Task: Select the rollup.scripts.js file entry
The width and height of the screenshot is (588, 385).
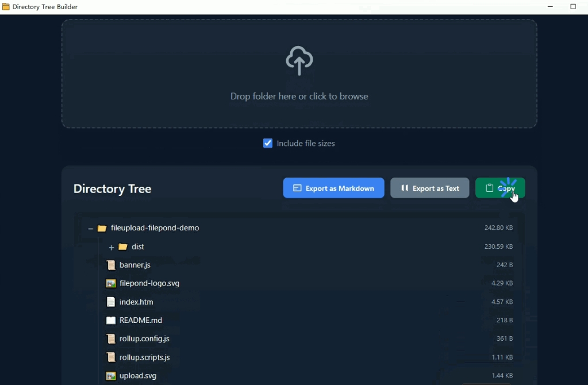Action: (x=144, y=357)
